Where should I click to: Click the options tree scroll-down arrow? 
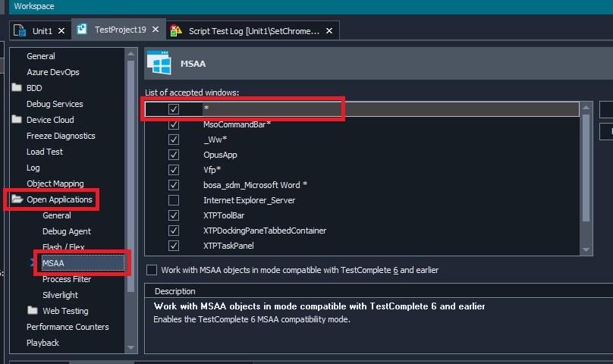131,347
